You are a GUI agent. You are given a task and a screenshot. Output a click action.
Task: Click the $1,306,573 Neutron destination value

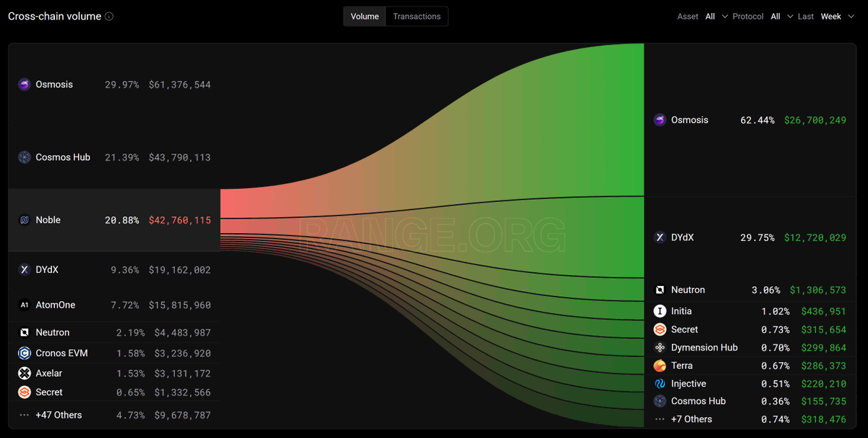[818, 290]
